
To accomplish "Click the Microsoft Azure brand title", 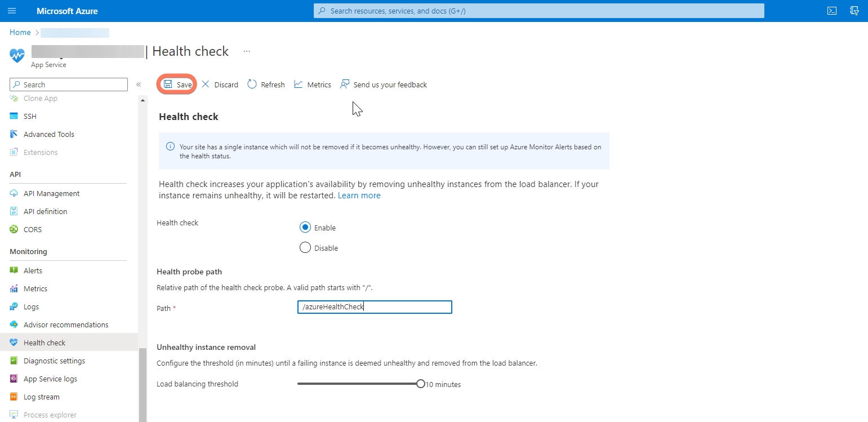I will [x=67, y=11].
